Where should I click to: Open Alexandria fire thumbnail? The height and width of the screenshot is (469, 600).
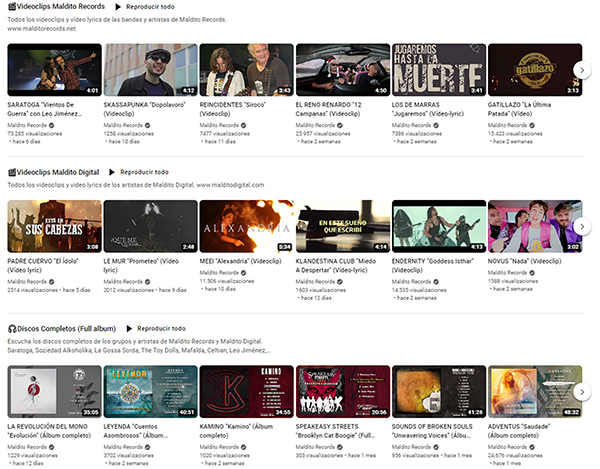247,226
